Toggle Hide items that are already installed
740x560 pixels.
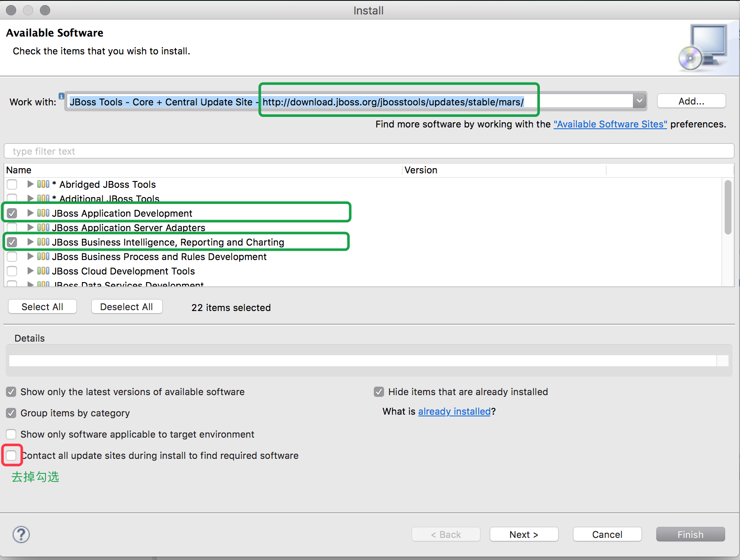[379, 392]
